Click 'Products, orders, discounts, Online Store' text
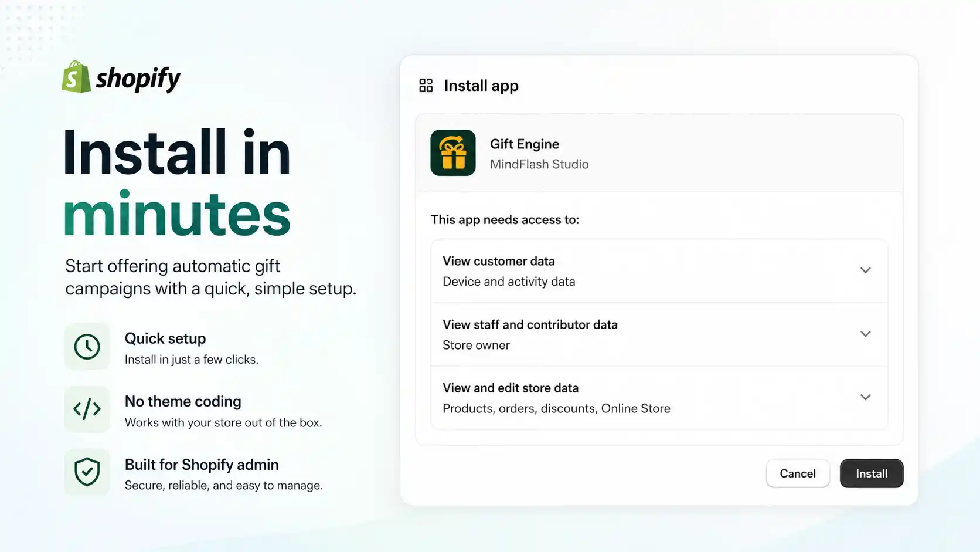980x552 pixels. click(556, 408)
